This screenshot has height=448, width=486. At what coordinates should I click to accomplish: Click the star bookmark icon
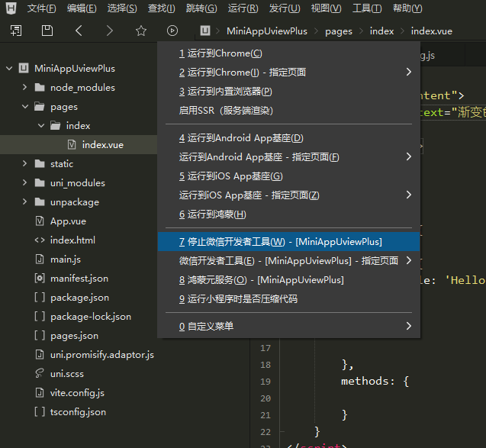(x=141, y=31)
